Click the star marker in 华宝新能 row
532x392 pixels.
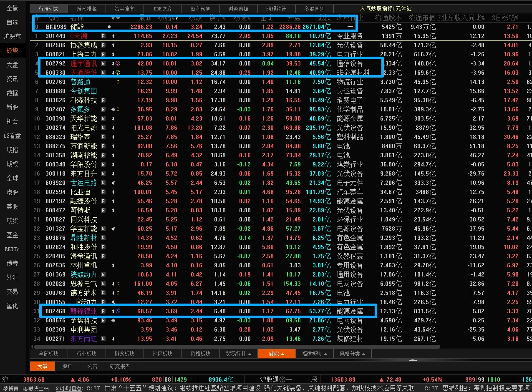coord(113,229)
